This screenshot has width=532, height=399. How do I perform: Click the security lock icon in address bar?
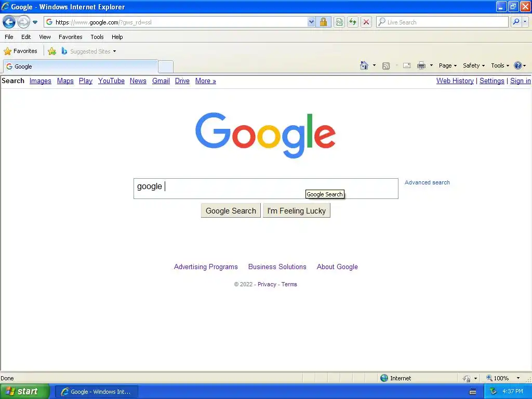tap(323, 22)
